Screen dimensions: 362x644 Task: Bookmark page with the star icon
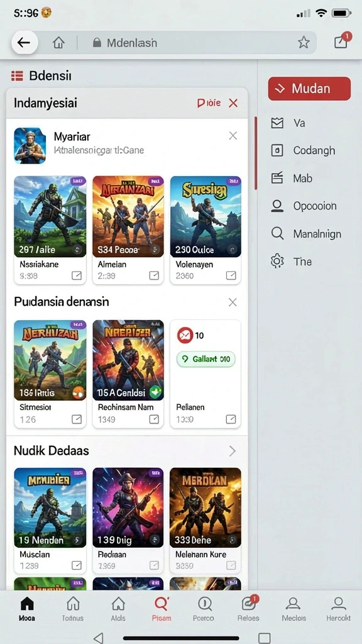pos(304,42)
